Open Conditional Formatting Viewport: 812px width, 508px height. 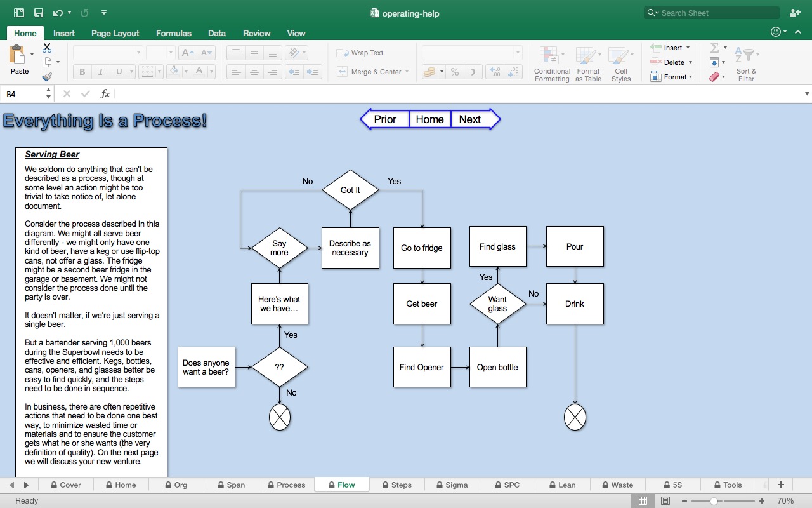[552, 63]
